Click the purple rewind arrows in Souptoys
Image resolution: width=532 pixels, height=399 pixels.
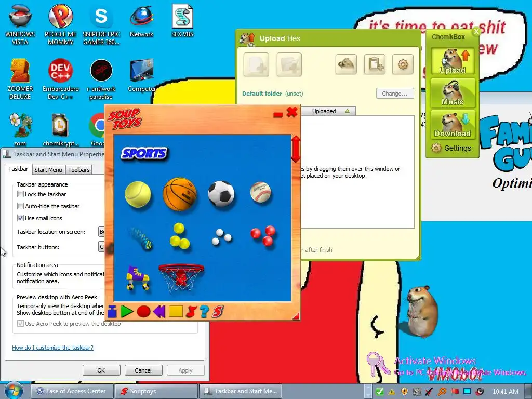(159, 312)
